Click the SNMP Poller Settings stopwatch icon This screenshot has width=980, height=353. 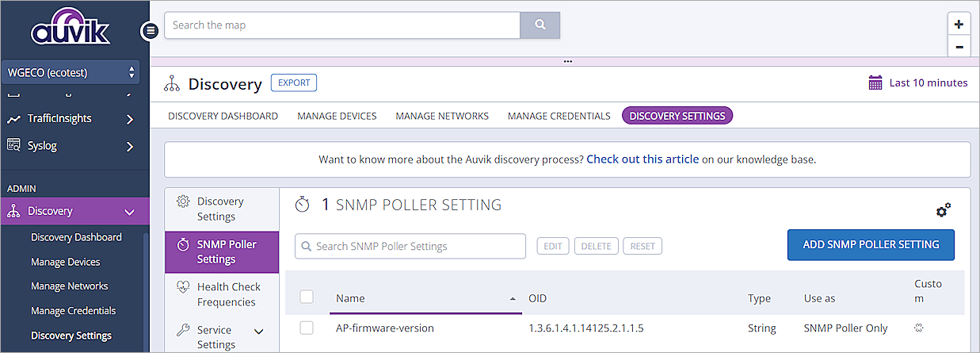click(183, 244)
